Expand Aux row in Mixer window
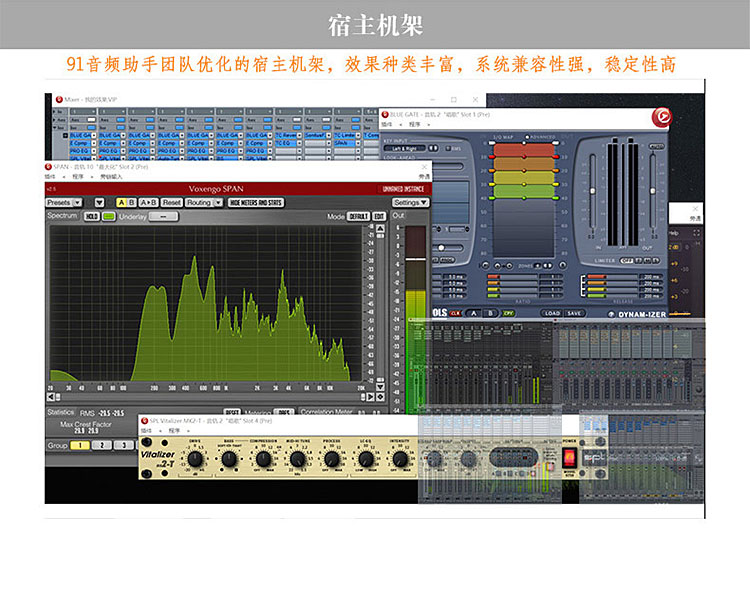The width and height of the screenshot is (750, 609). 55,120
